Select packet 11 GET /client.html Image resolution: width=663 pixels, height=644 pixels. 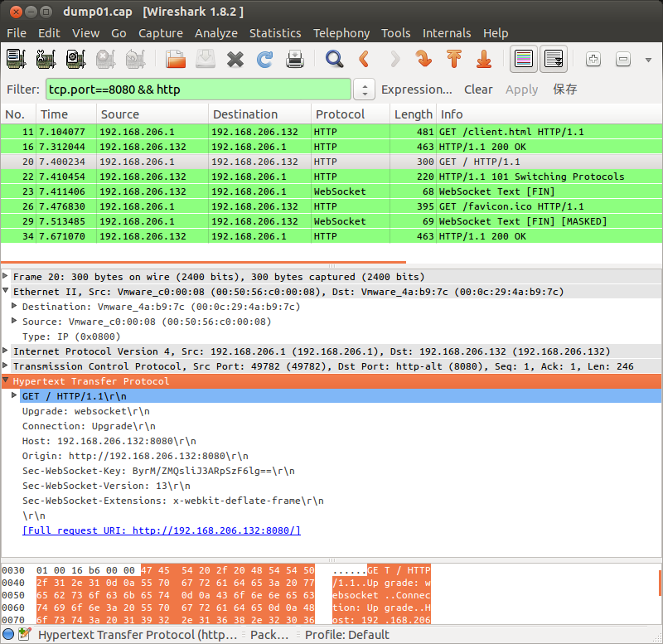[331, 132]
